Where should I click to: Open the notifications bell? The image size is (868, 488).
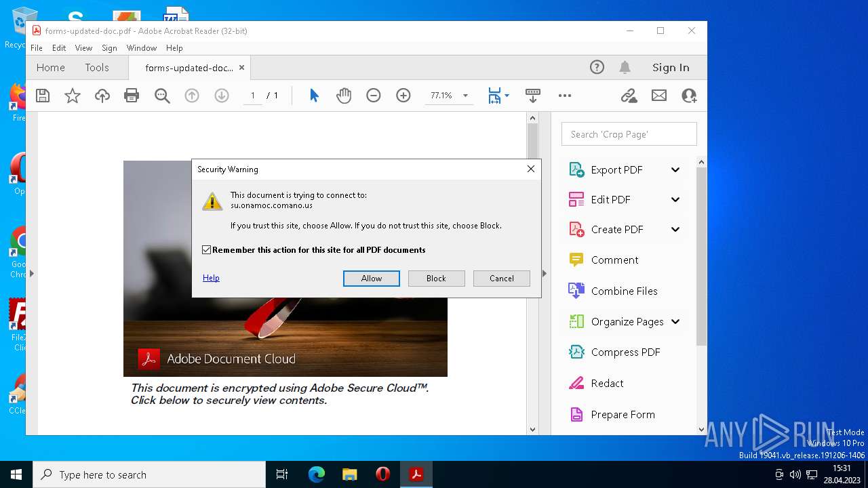[x=625, y=67]
